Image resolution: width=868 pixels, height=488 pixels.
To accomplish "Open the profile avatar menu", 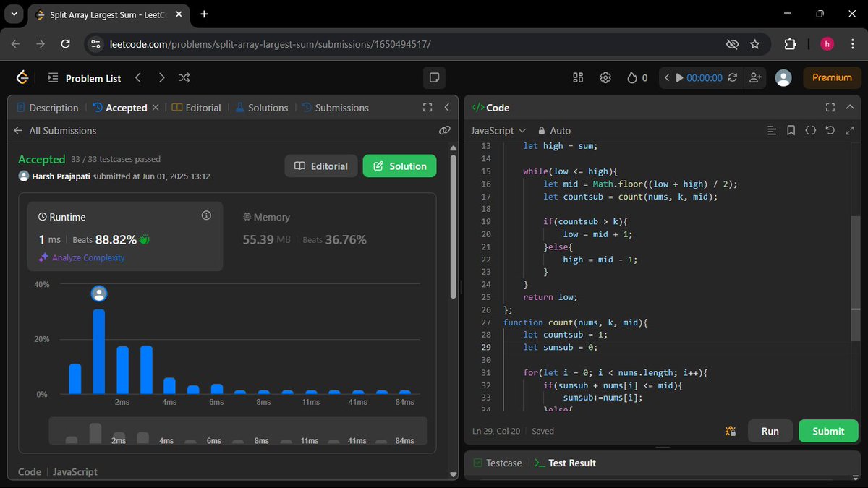I will pyautogui.click(x=783, y=77).
